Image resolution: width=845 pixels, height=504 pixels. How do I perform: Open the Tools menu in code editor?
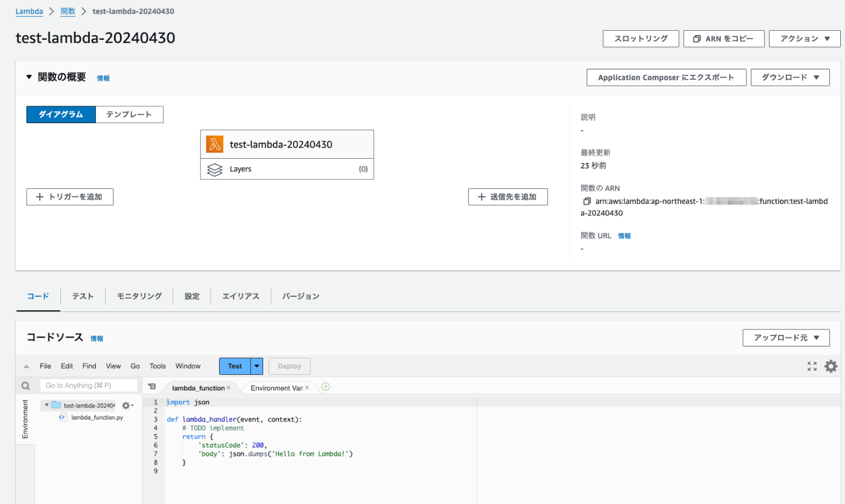tap(158, 366)
